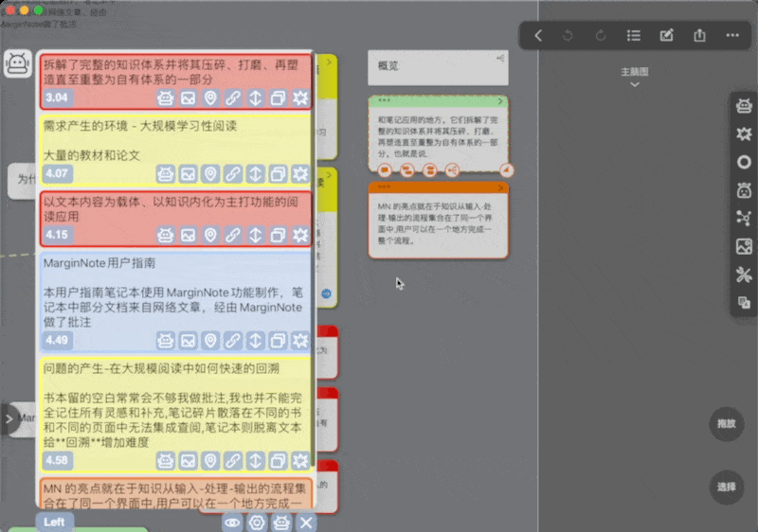Locate the 3.04 card with its pin icon

(x=210, y=98)
